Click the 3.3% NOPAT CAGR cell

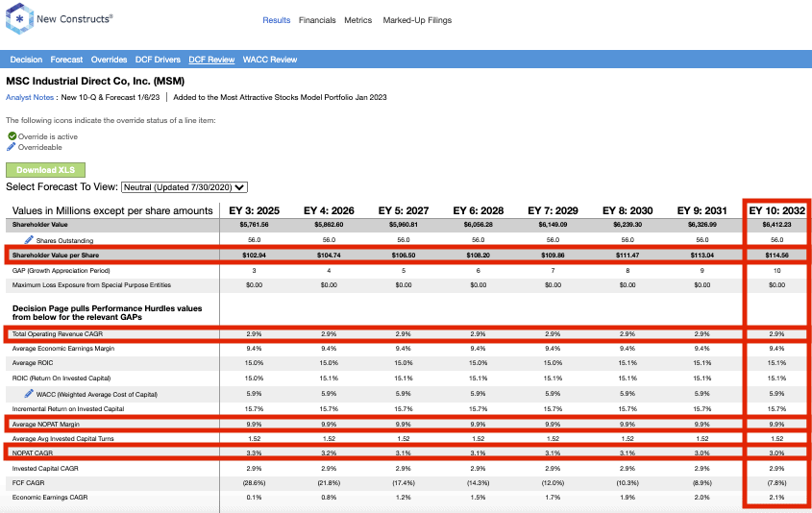point(255,452)
